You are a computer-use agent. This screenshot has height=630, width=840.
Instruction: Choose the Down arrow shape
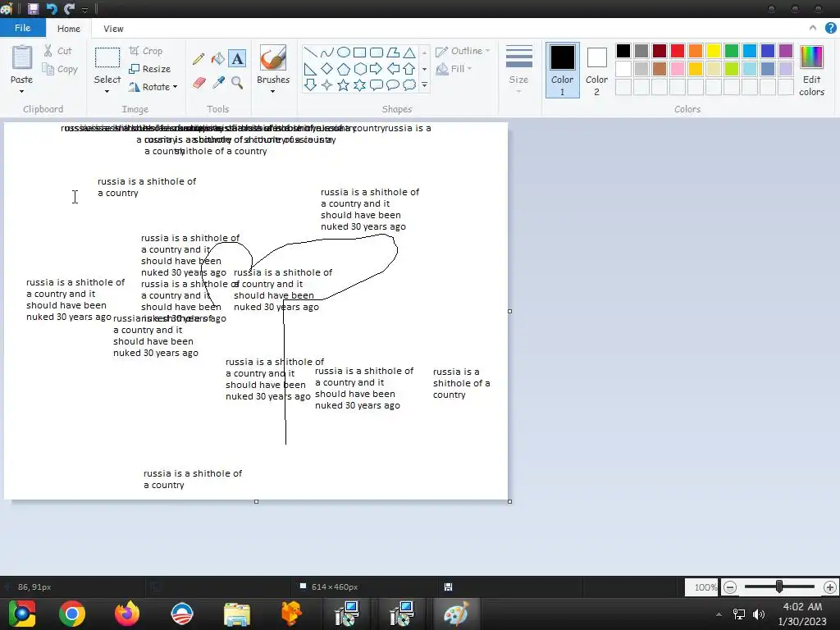pos(310,84)
